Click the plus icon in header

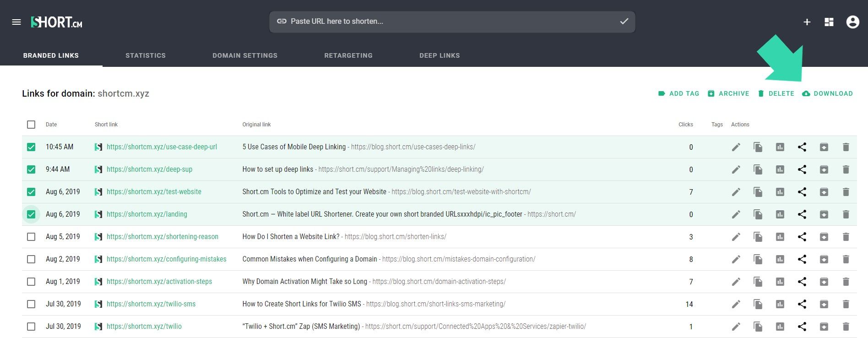click(x=807, y=22)
